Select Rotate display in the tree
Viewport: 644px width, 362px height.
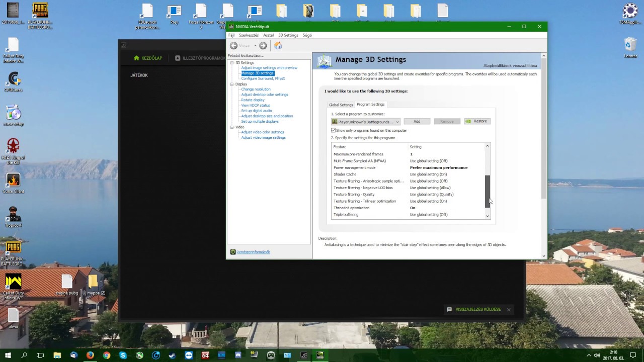tap(253, 100)
